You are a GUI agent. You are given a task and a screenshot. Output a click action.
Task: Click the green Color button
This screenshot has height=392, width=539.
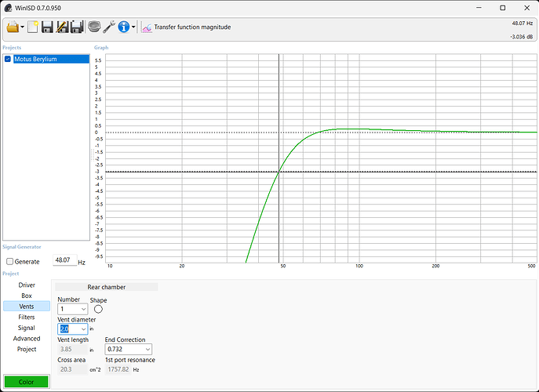coord(26,382)
